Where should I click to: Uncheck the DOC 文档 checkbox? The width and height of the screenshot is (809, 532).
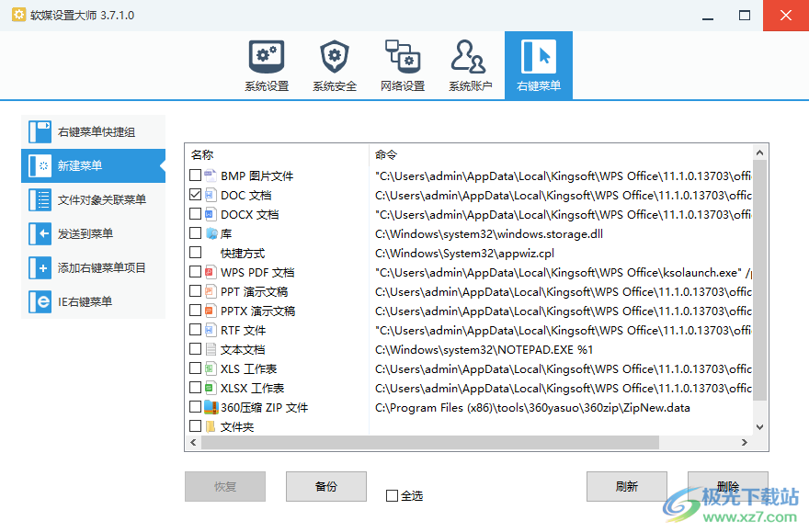(x=195, y=195)
